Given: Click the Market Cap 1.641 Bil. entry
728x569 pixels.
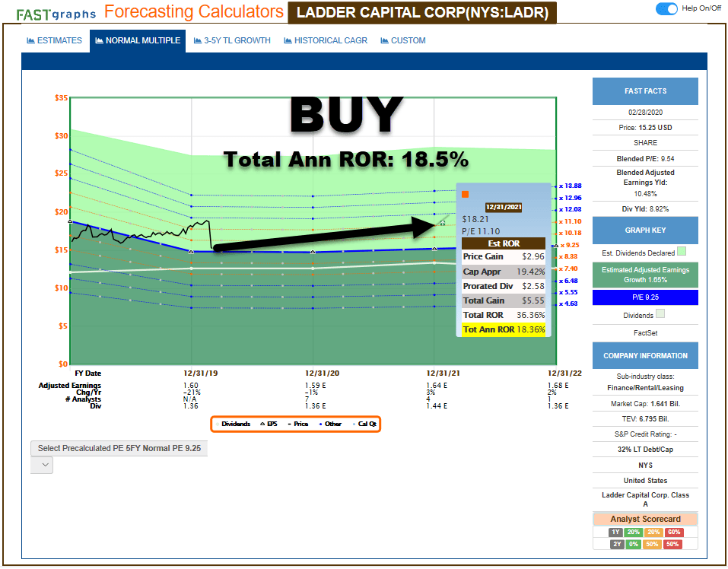Looking at the screenshot, I should pos(645,404).
